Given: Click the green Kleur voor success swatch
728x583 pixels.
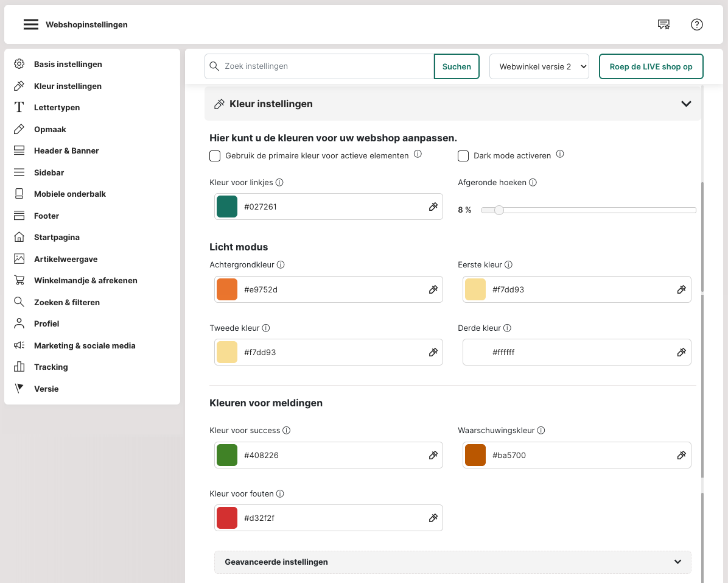Looking at the screenshot, I should pyautogui.click(x=227, y=455).
